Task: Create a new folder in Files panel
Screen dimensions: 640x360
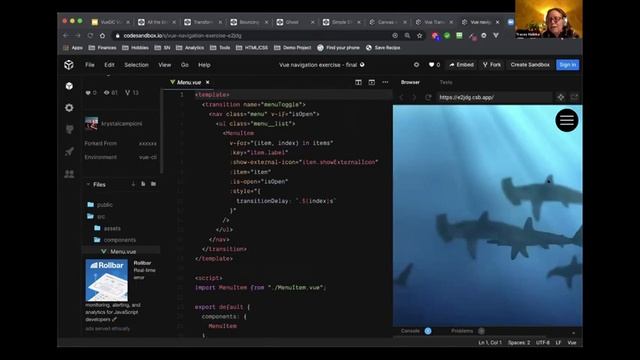Action: [153, 184]
